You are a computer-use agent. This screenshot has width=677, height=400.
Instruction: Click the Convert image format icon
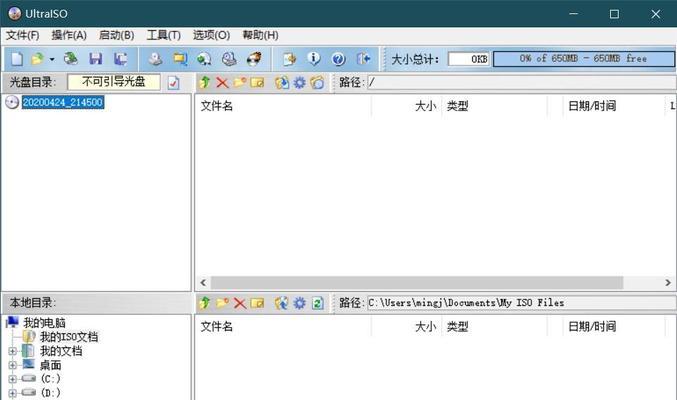[x=204, y=59]
